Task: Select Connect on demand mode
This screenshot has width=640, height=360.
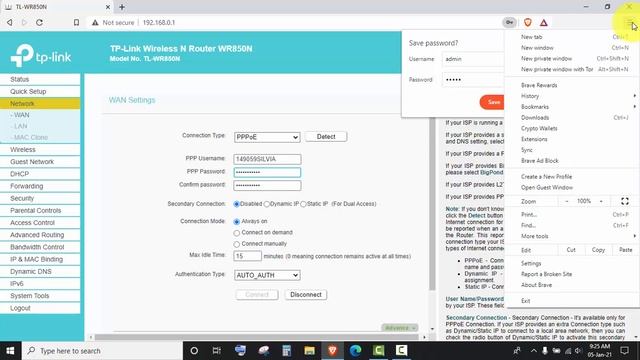Action: (x=236, y=233)
